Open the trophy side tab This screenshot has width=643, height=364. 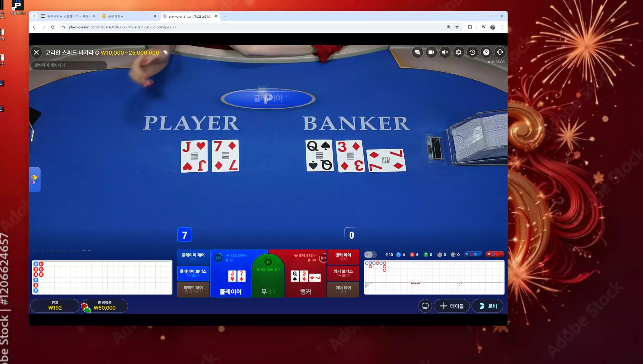[34, 179]
